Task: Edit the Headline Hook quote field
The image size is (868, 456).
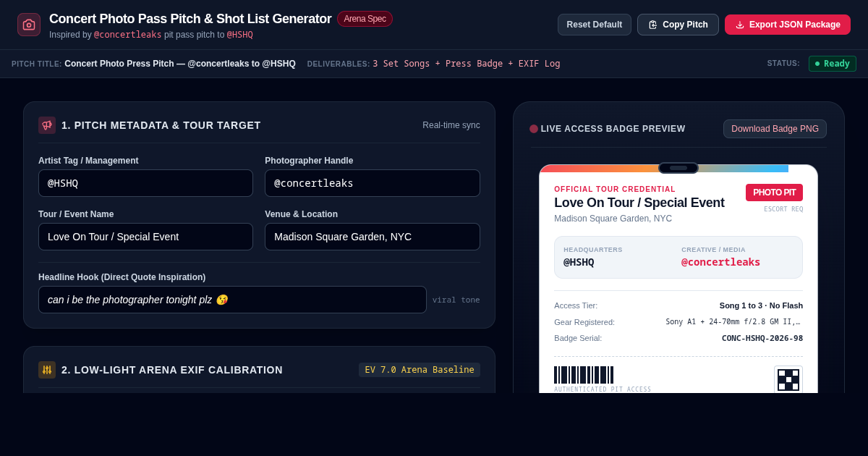Action: pos(232,300)
